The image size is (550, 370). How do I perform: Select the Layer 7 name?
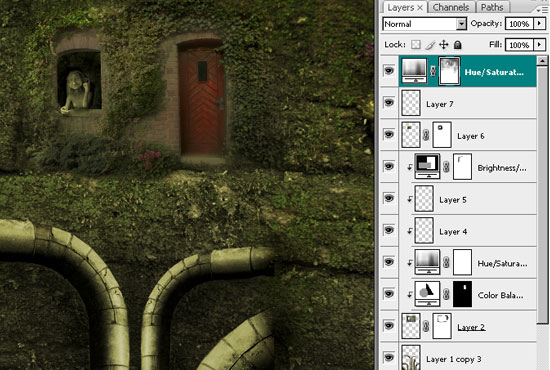coord(440,104)
